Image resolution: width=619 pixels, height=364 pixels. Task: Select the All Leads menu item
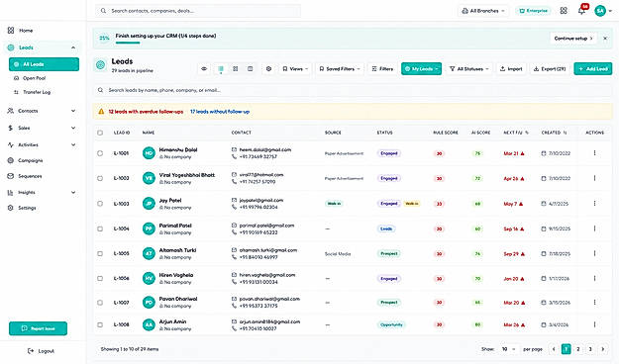click(x=44, y=64)
